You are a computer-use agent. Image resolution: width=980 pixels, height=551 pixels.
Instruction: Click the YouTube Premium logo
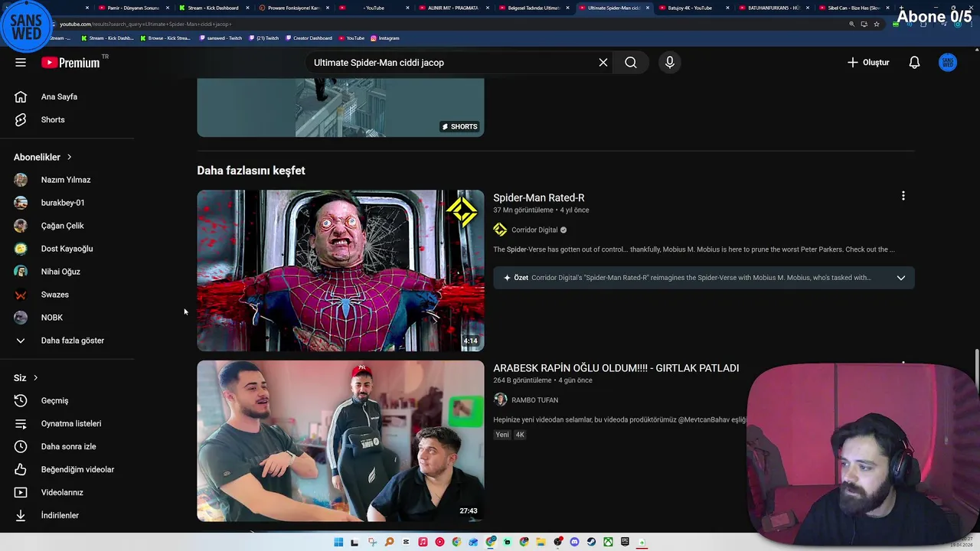click(x=70, y=63)
